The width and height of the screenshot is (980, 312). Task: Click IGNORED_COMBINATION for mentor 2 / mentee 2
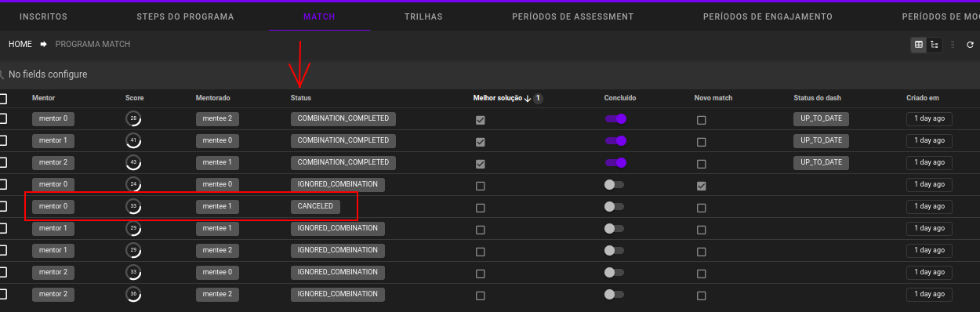click(338, 294)
